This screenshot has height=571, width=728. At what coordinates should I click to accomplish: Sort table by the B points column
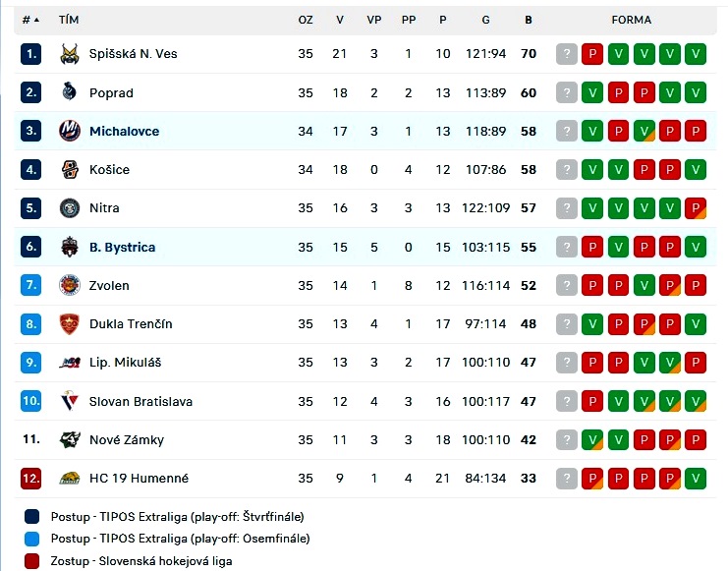(x=529, y=20)
